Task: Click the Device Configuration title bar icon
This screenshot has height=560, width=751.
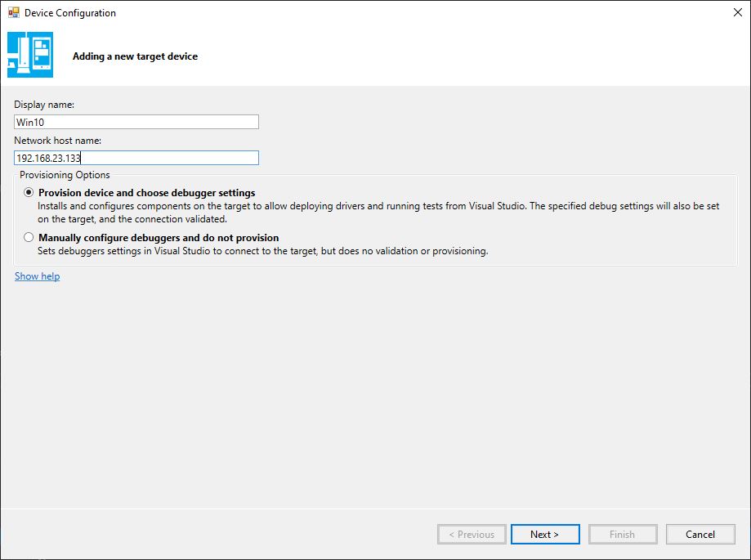Action: tap(13, 13)
